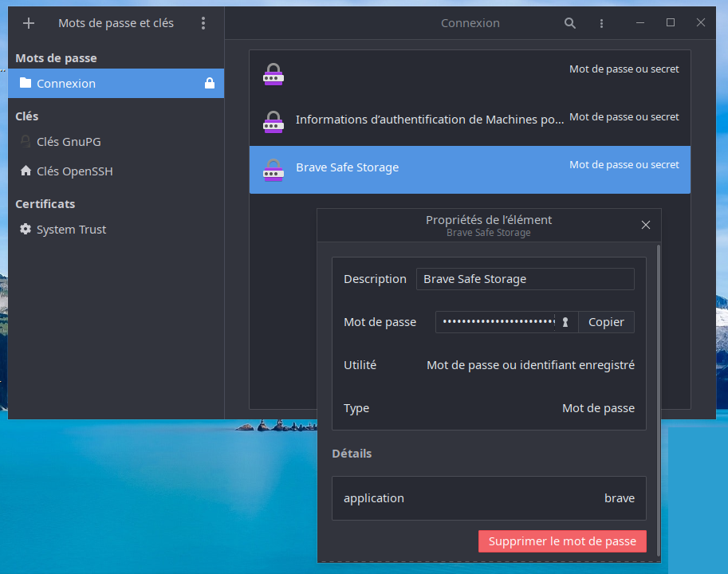Select System Trust certificates entry

[71, 230]
